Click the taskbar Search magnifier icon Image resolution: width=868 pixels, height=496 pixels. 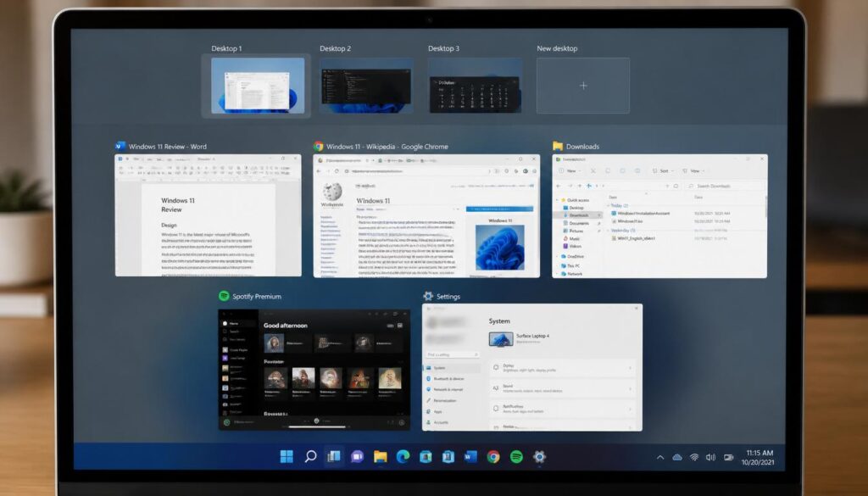pyautogui.click(x=310, y=457)
